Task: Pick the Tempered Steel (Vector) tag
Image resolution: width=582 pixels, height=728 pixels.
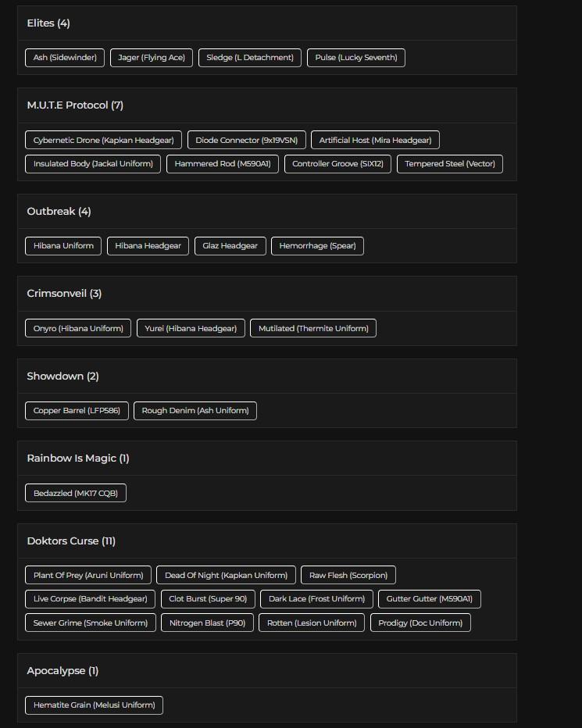Action: coord(450,164)
